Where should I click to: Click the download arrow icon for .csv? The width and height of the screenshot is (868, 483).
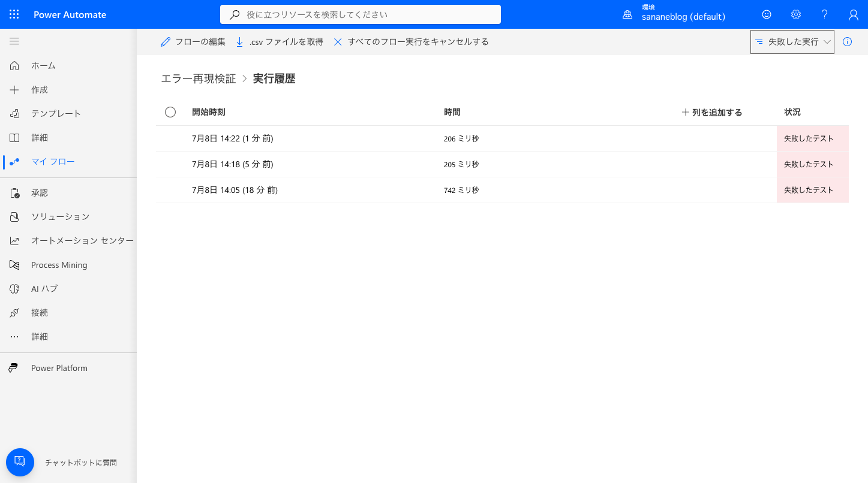pos(240,42)
